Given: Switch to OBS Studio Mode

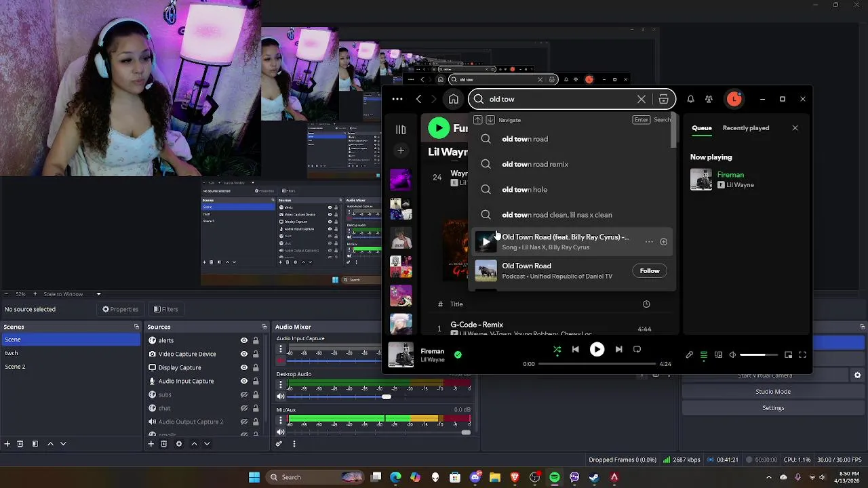Looking at the screenshot, I should tap(773, 392).
